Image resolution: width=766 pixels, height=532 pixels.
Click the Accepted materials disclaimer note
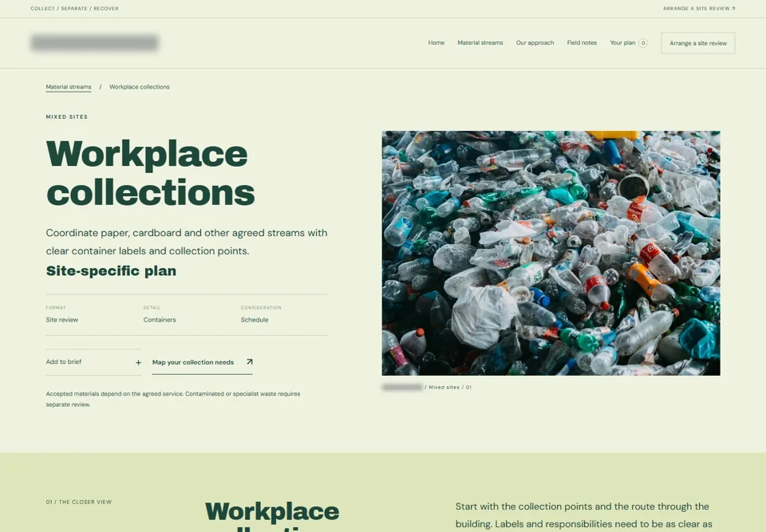(x=173, y=399)
